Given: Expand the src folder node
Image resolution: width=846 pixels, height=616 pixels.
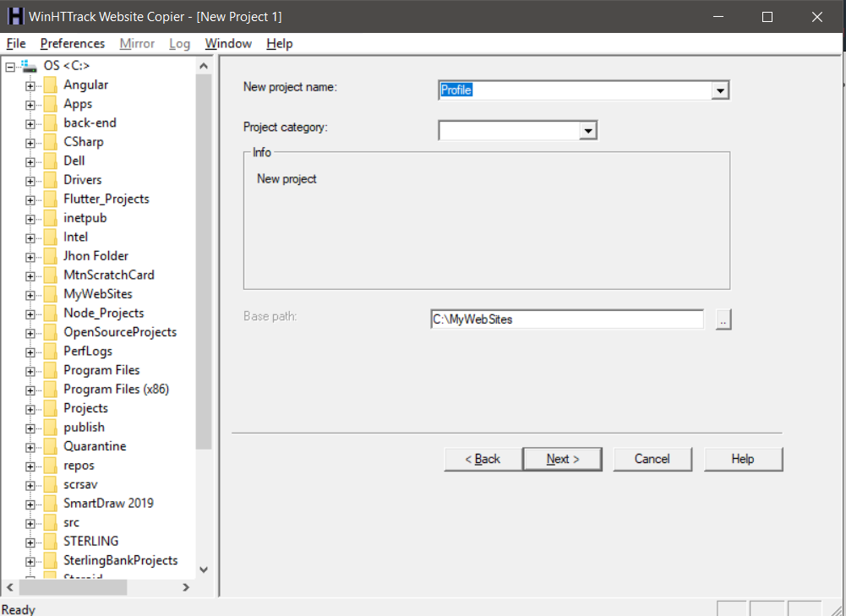Looking at the screenshot, I should [30, 523].
